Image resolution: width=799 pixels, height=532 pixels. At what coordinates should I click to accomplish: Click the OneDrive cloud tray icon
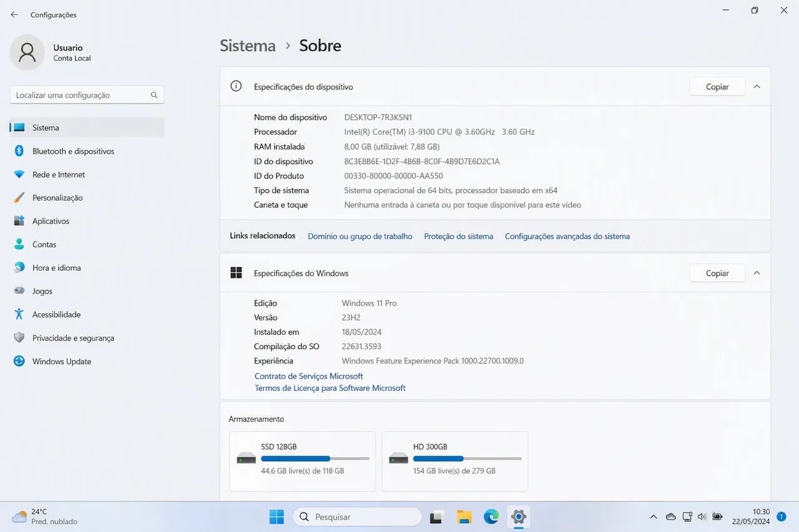(671, 516)
